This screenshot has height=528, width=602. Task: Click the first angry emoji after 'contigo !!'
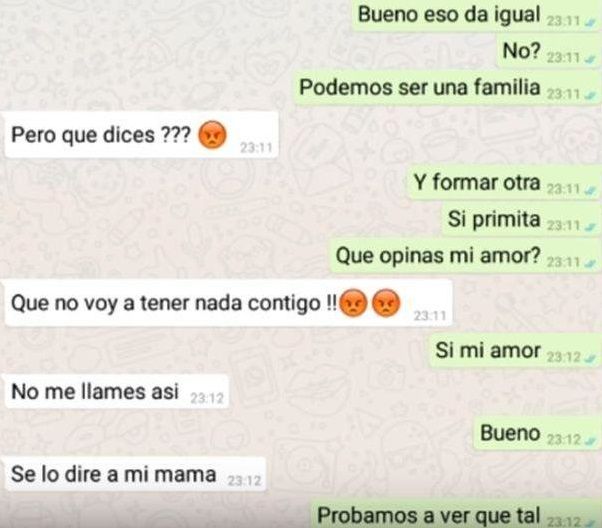[354, 303]
